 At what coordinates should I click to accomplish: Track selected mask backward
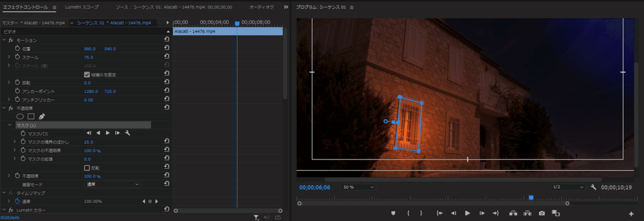point(98,133)
